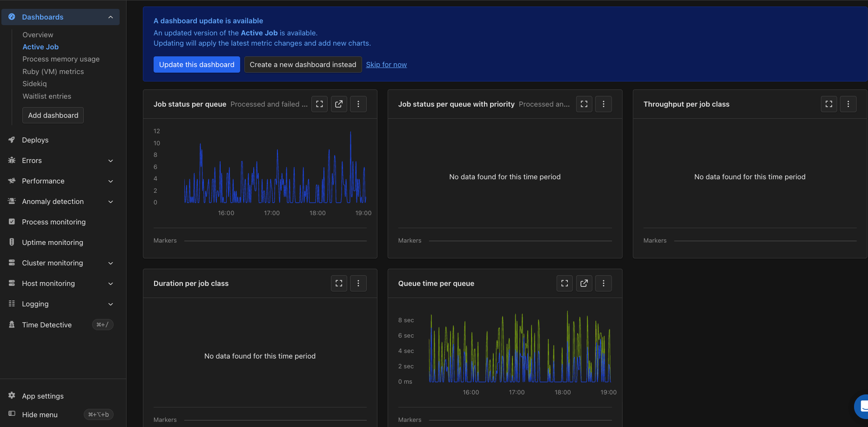Image resolution: width=868 pixels, height=427 pixels.
Task: Click the Errors bug icon
Action: [12, 160]
